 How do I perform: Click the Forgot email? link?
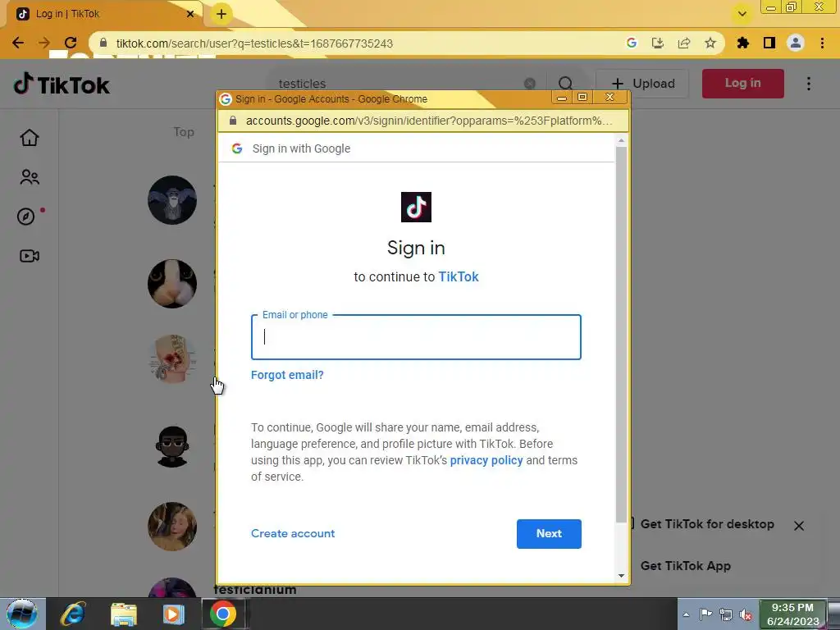pos(287,375)
